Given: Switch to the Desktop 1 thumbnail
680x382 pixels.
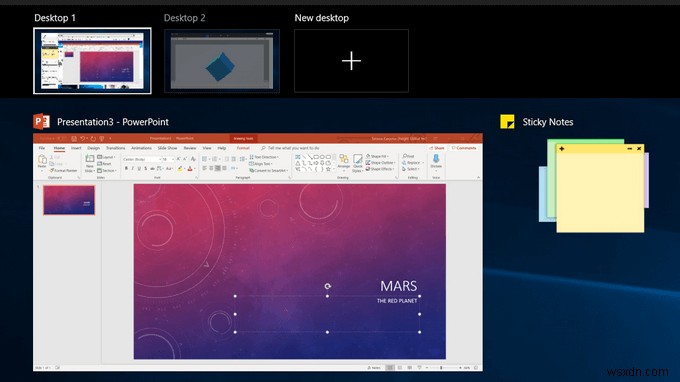Looking at the screenshot, I should tap(92, 61).
